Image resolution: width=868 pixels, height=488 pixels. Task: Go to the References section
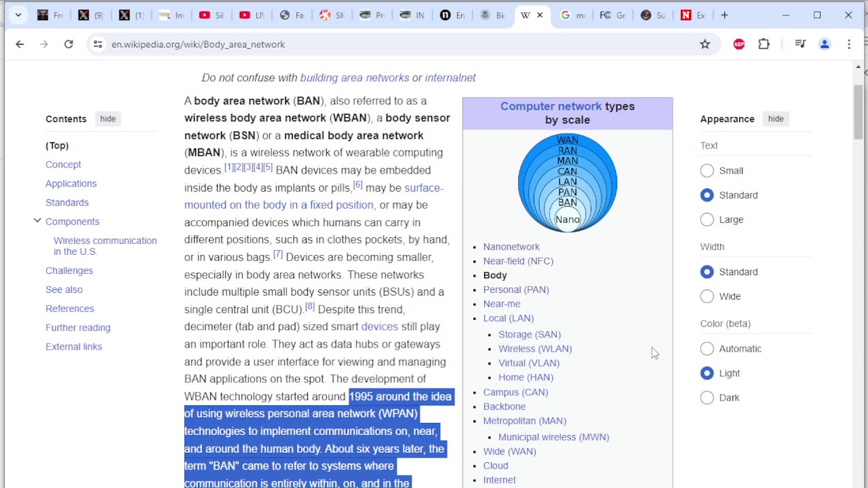pos(70,308)
